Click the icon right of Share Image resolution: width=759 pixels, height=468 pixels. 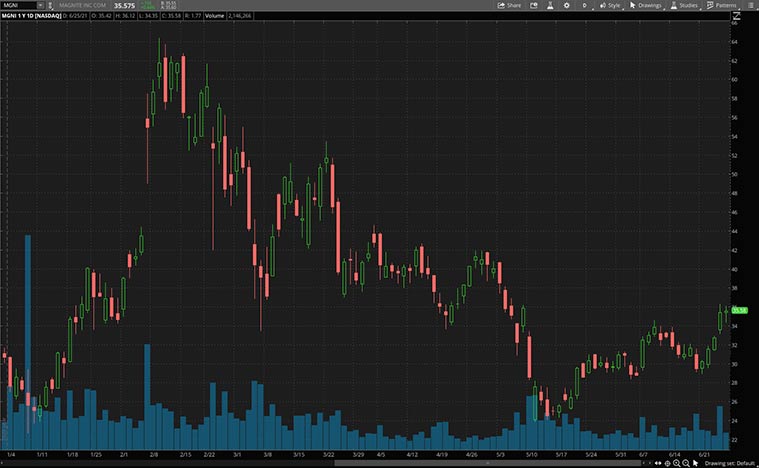coord(532,5)
